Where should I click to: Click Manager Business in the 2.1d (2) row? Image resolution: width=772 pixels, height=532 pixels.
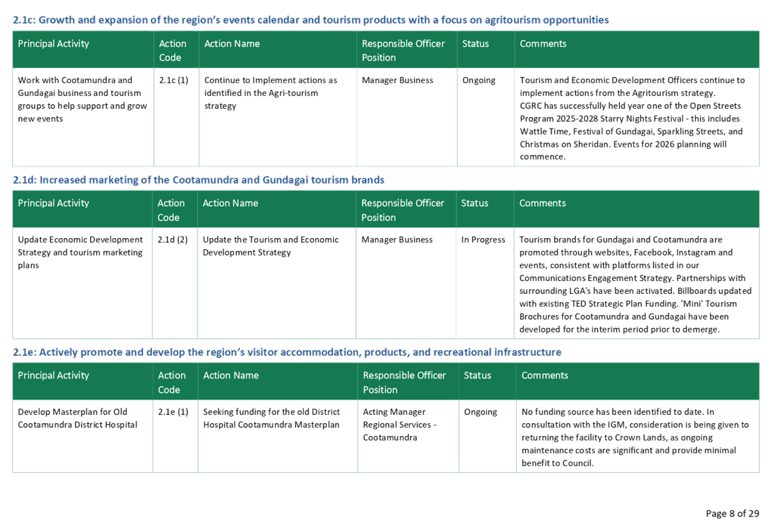click(397, 239)
